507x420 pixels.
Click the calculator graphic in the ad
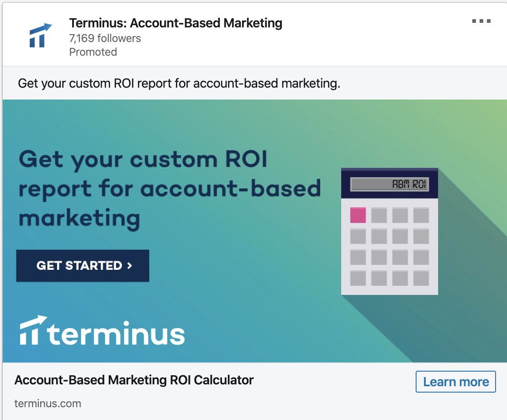389,231
